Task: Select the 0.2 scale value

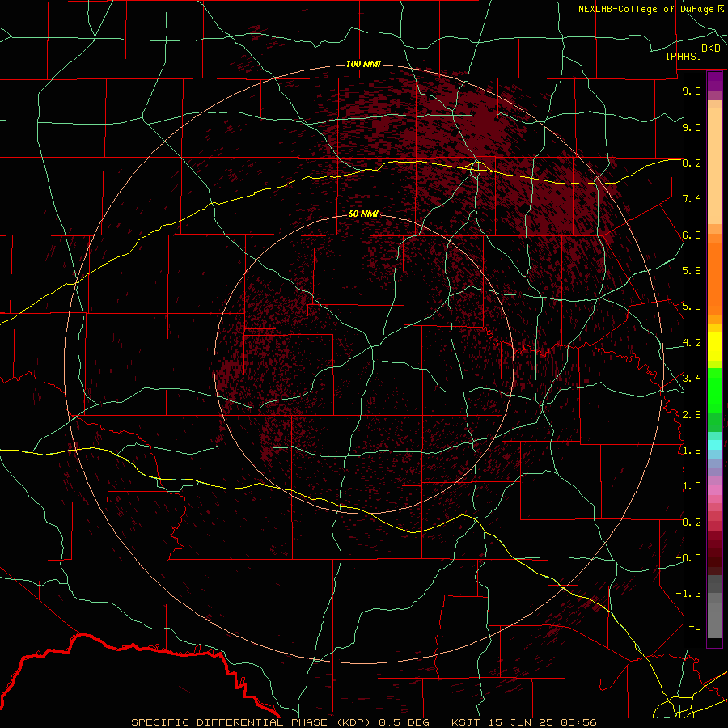Action: 692,523
